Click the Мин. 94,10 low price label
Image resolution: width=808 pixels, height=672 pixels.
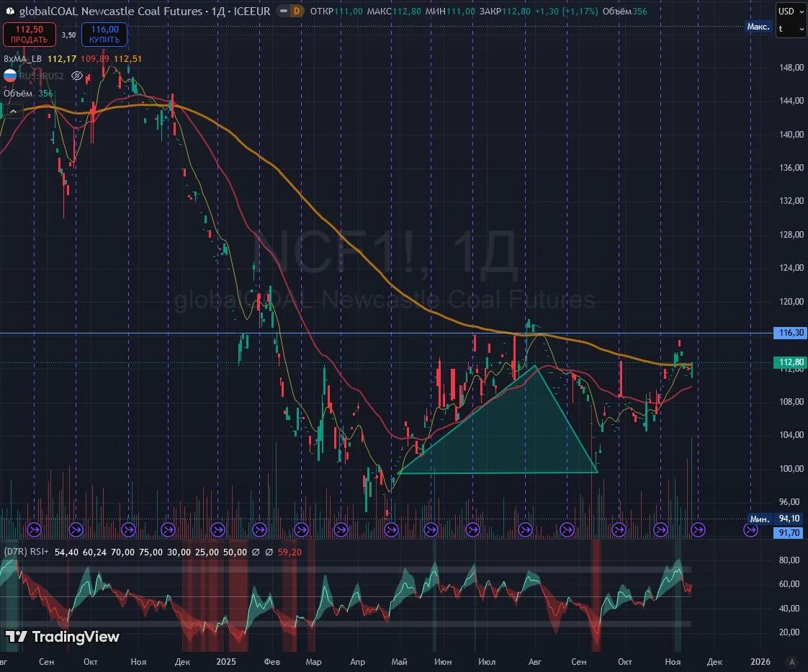[774, 519]
